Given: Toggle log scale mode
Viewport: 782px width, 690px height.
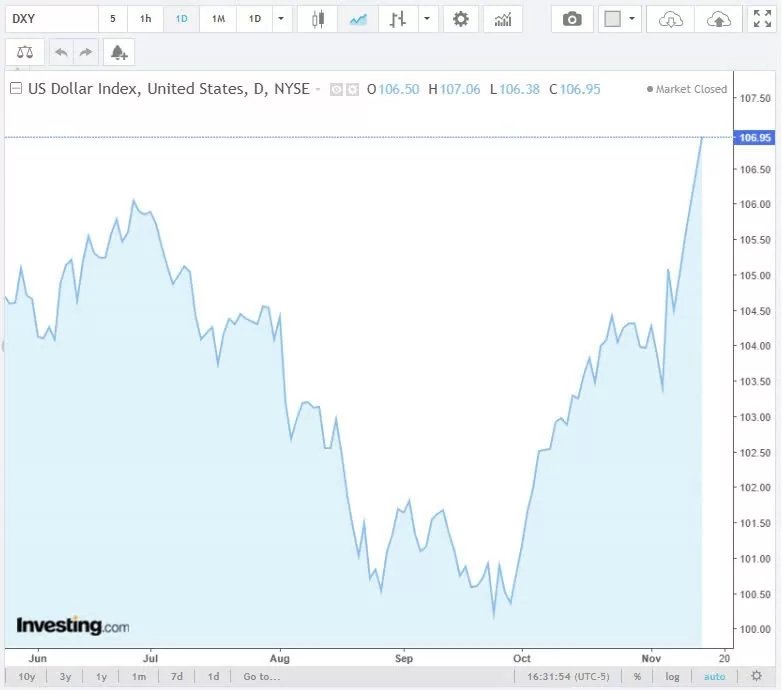Looking at the screenshot, I should pos(673,677).
